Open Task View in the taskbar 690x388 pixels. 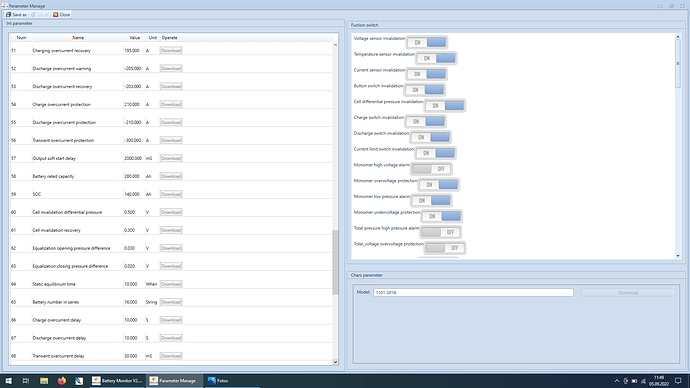(x=26, y=381)
